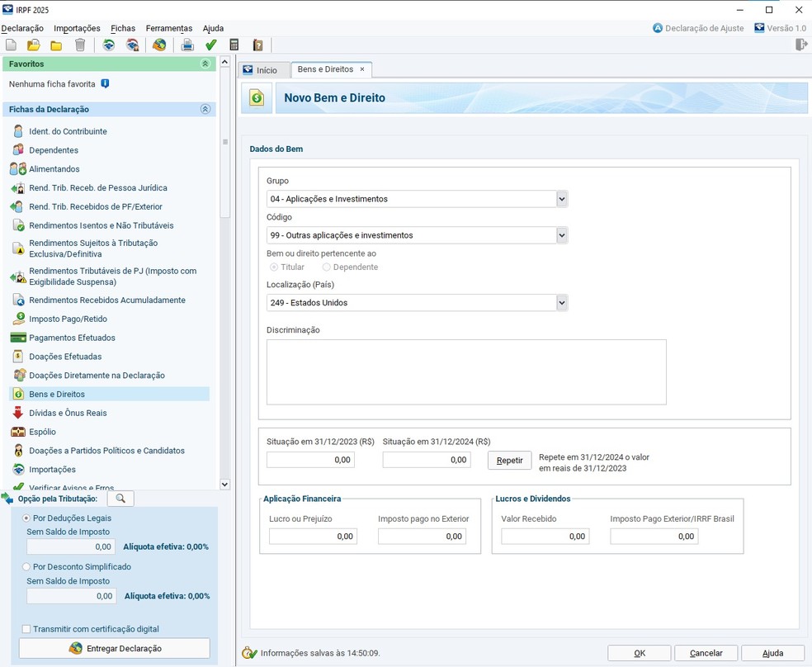Screen dimensions: 812x667
Task: Click the red arrow Dívidas e Ônus Reais icon
Action: (x=18, y=413)
